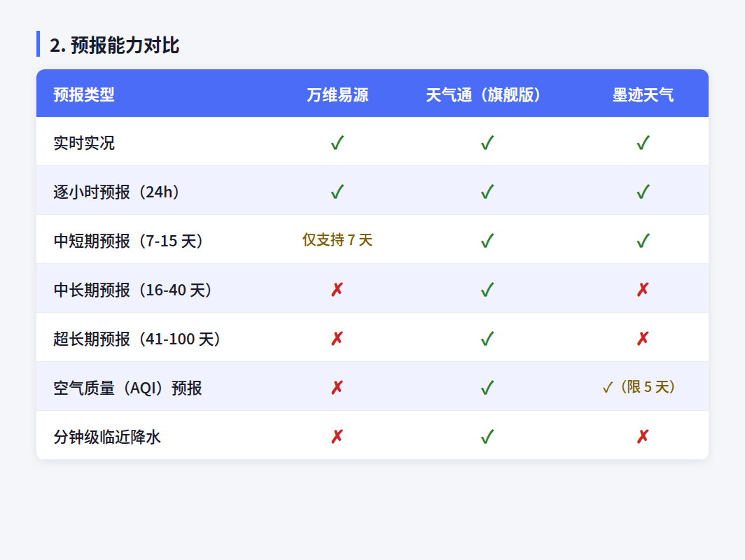This screenshot has height=560, width=745.
Task: Click 万维易源 red cross in 超长期预报 row
Action: (x=337, y=338)
